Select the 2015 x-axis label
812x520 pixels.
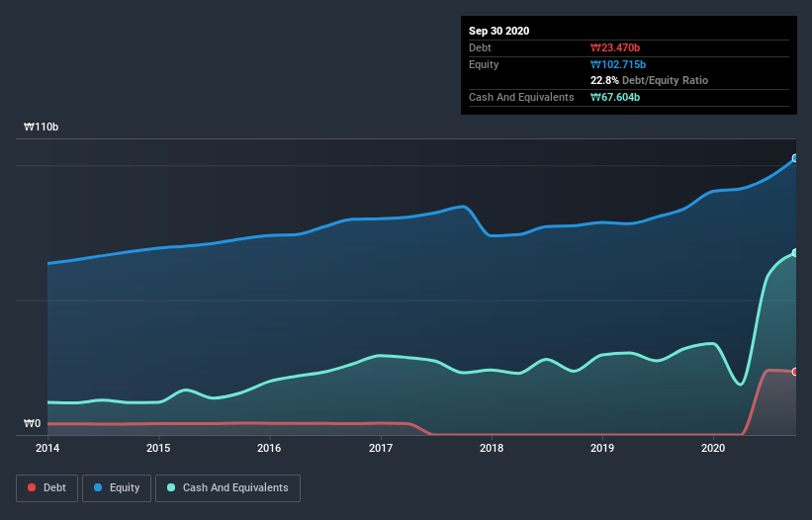[x=158, y=448]
